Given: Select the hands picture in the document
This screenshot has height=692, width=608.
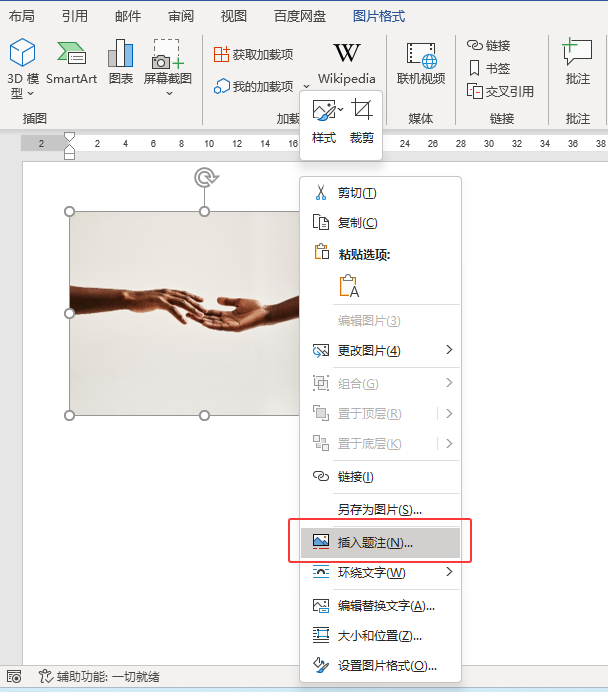Looking at the screenshot, I should (184, 313).
